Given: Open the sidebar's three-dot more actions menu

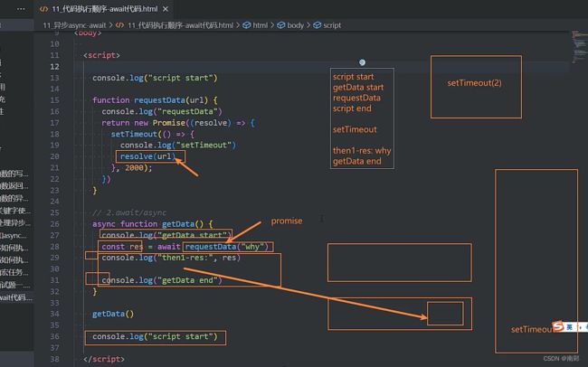Looking at the screenshot, I should [x=21, y=9].
